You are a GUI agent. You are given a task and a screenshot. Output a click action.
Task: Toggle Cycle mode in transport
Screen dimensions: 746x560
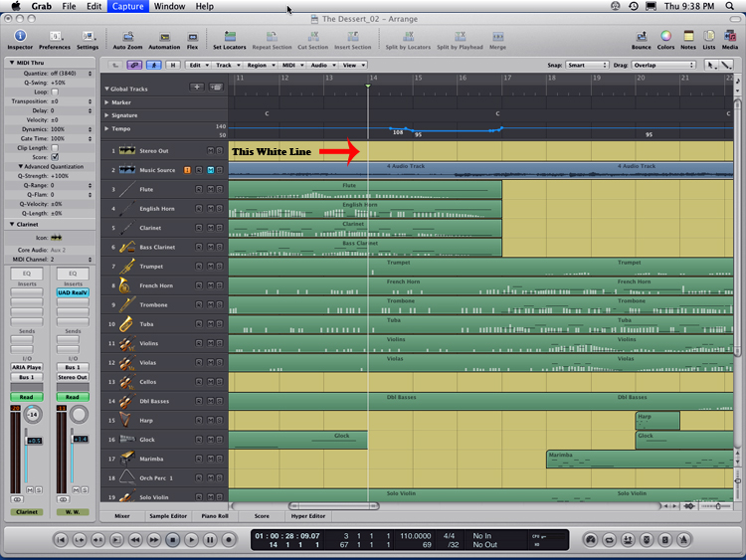(609, 539)
